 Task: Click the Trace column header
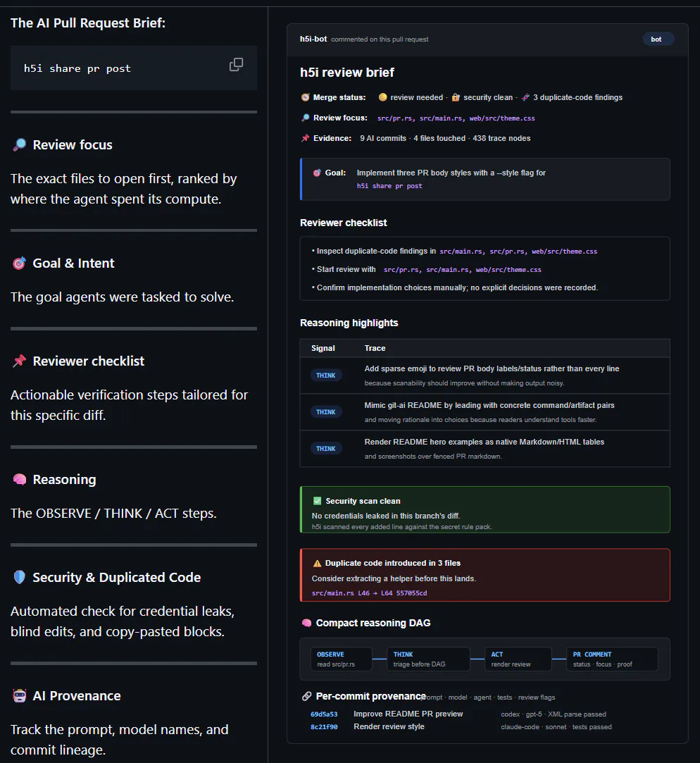tap(375, 349)
